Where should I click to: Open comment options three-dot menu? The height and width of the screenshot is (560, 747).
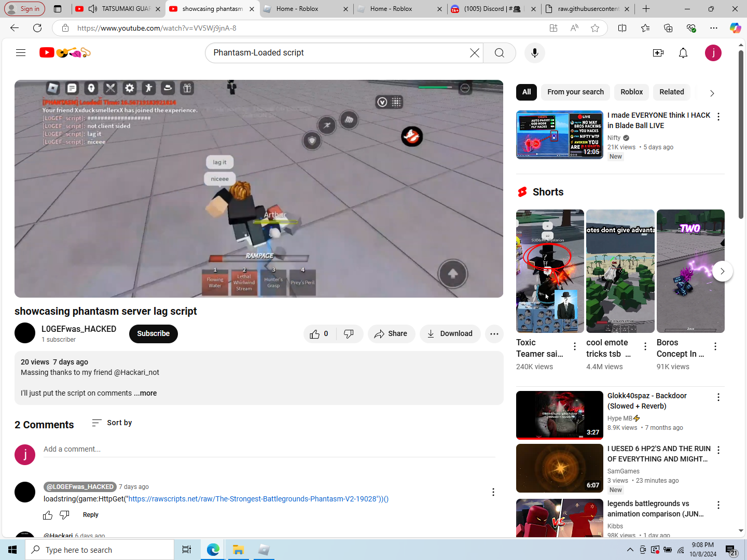493,492
